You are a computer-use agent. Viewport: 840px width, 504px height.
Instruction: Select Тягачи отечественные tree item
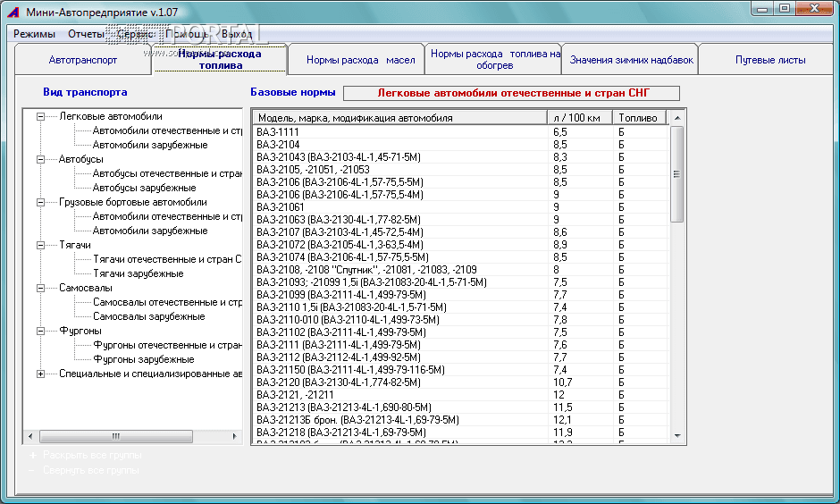[x=166, y=259]
